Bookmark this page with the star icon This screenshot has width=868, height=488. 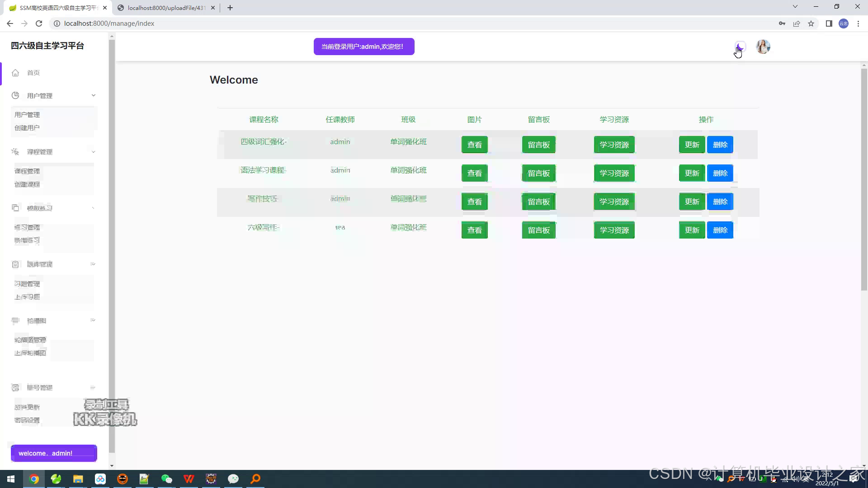(811, 23)
